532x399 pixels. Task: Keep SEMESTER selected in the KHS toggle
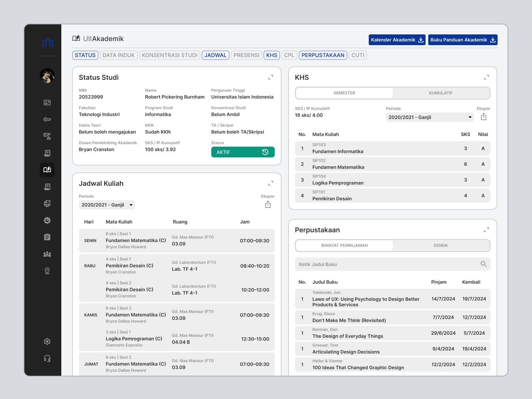[x=344, y=93]
